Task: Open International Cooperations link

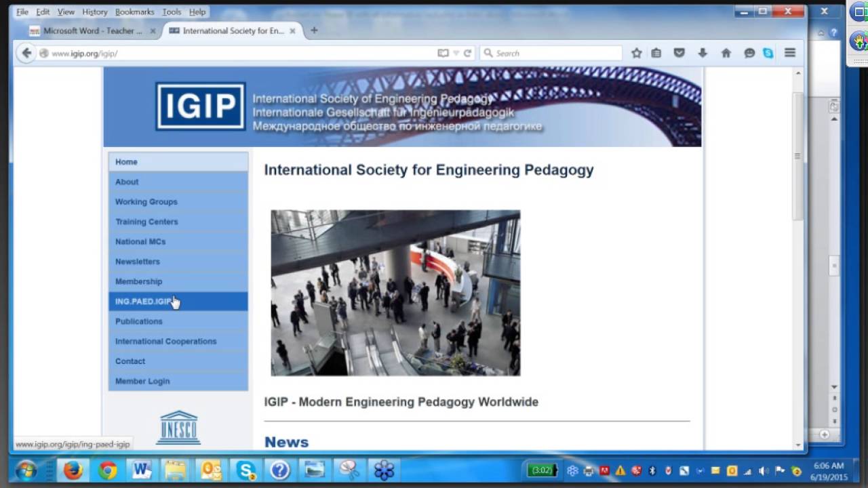Action: pos(178,341)
